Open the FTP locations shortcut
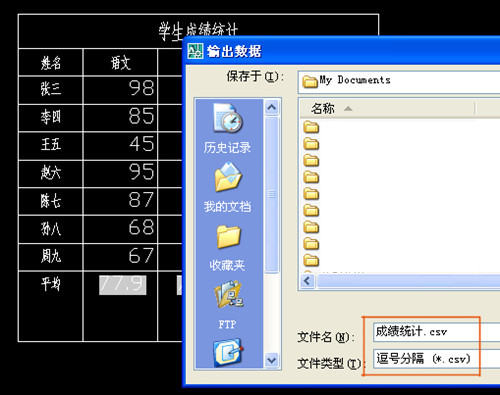 tap(228, 304)
